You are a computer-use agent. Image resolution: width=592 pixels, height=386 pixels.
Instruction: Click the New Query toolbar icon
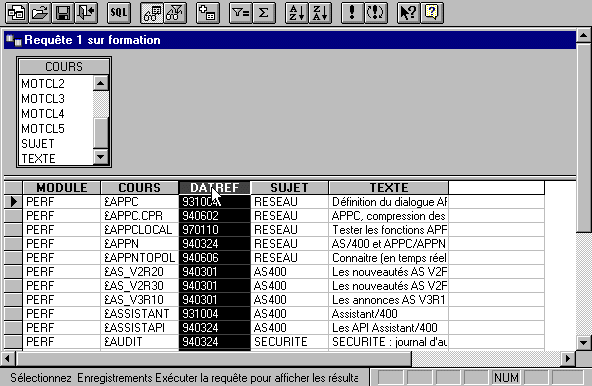pos(16,13)
